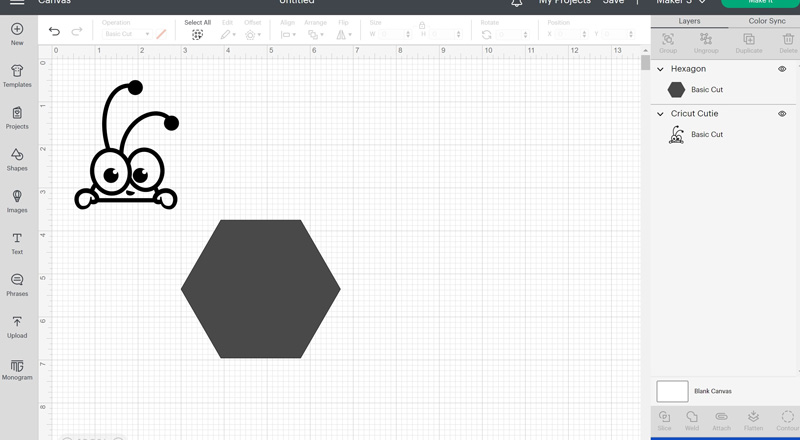Click the operation line color swatch

pyautogui.click(x=161, y=34)
